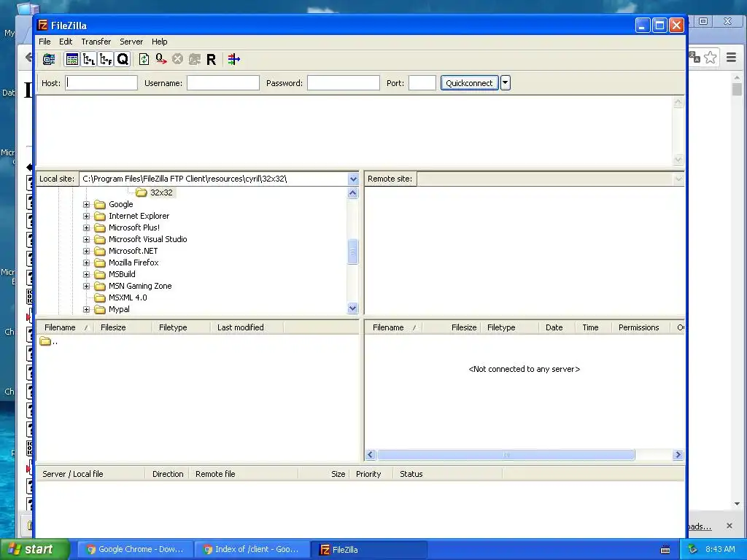Sort local files by Filename column

(x=65, y=327)
